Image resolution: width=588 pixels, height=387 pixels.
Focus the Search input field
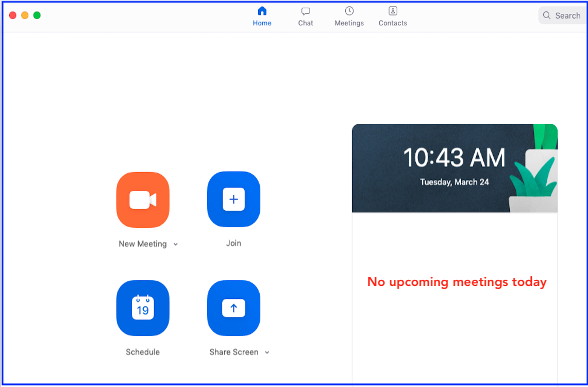click(568, 15)
